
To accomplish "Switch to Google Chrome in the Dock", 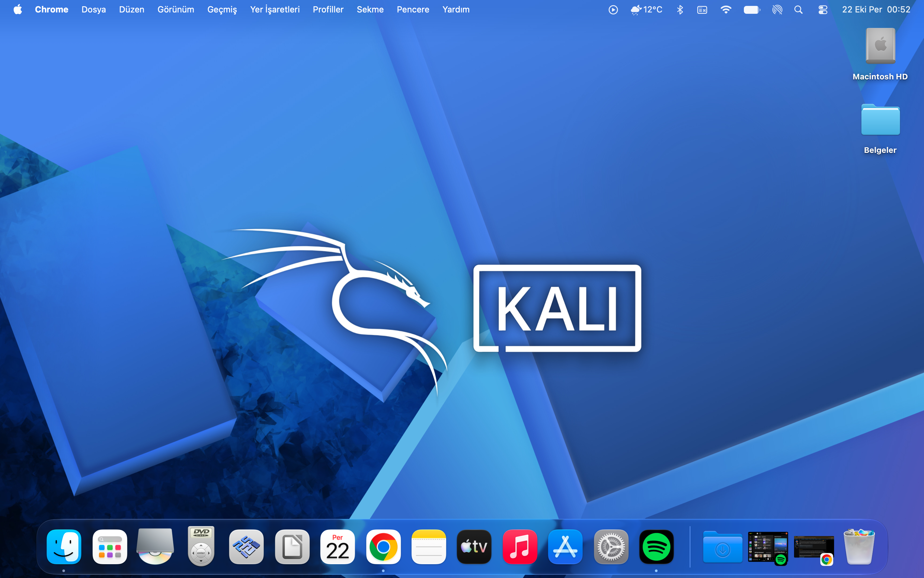I will click(x=383, y=547).
